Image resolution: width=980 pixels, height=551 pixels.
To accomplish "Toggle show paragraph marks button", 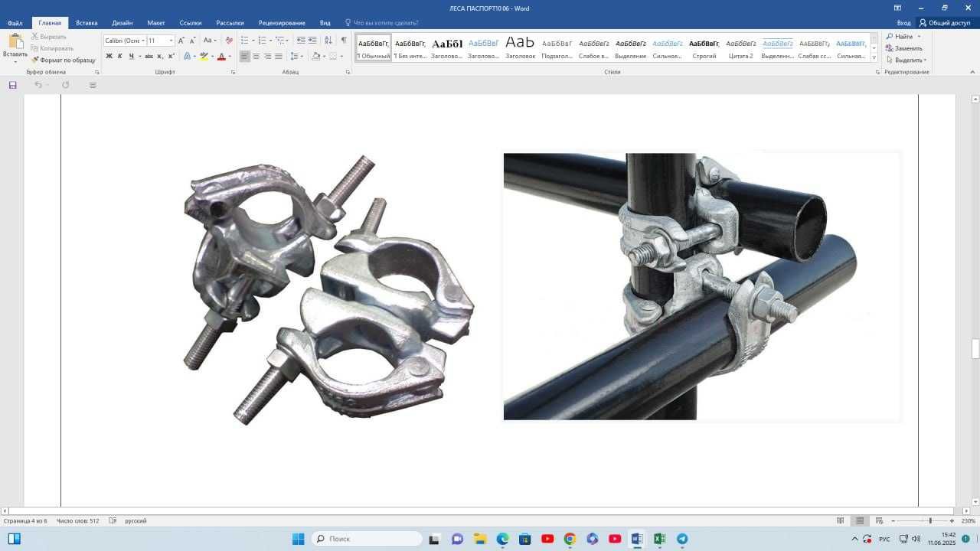I will coord(344,41).
